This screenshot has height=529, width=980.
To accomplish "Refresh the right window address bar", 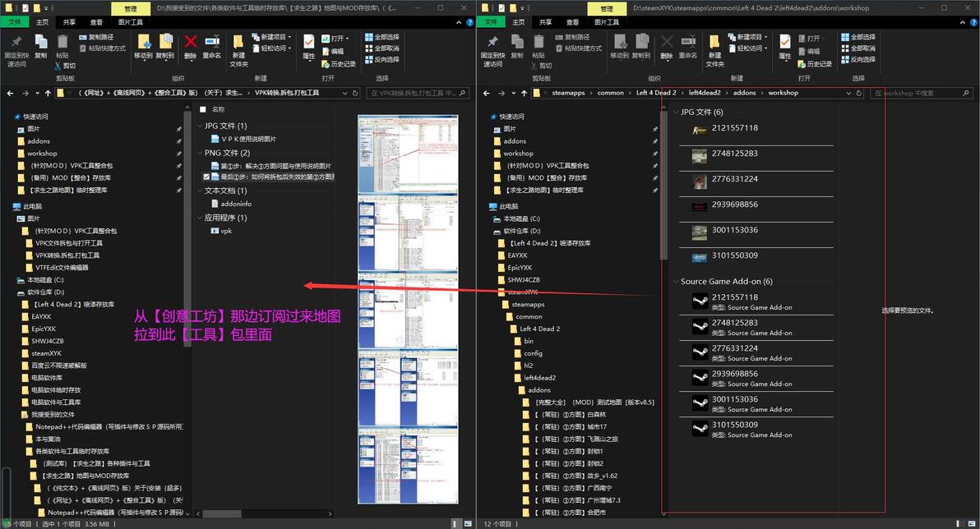I will pos(859,93).
